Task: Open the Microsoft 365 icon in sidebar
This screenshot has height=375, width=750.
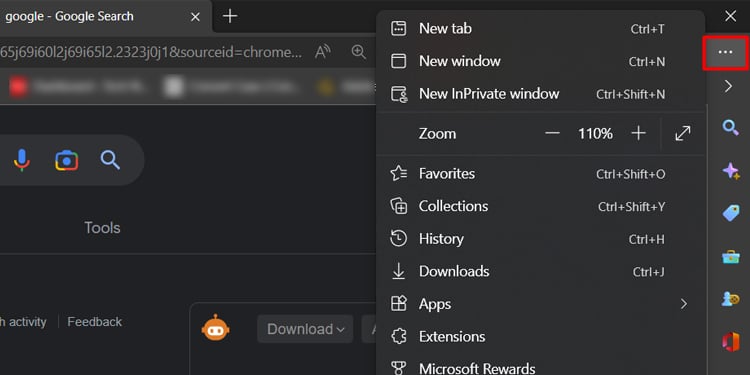Action: (x=731, y=342)
